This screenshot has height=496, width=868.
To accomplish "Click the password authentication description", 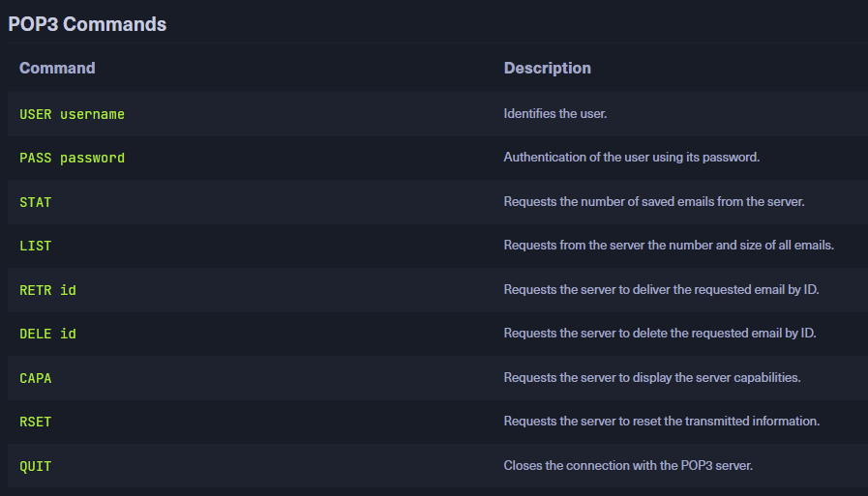I will point(631,158).
